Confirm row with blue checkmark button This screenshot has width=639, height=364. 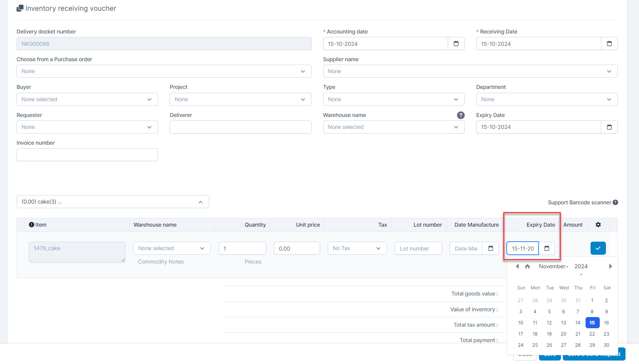(x=598, y=248)
